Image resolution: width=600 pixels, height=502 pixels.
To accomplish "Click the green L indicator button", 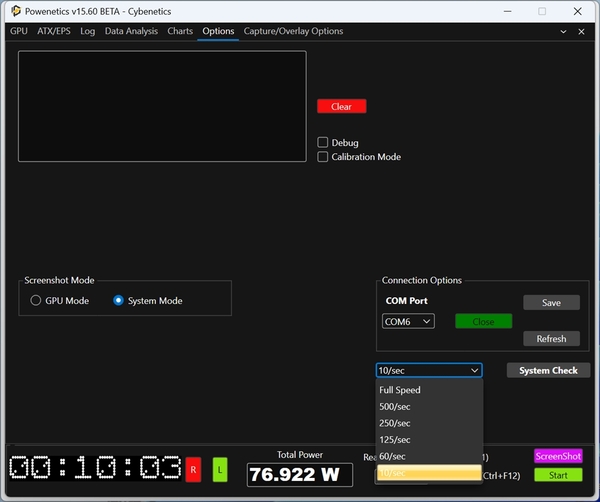I will click(220, 469).
